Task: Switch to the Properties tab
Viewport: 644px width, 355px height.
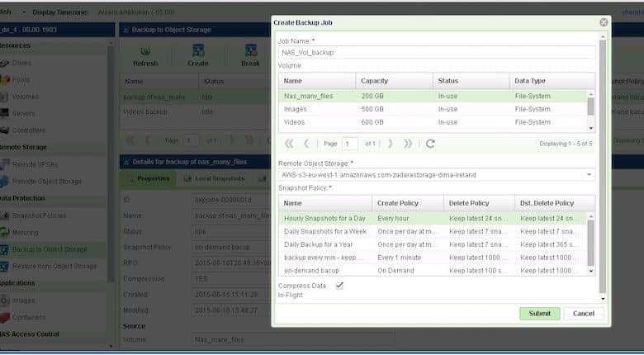Action: [149, 178]
